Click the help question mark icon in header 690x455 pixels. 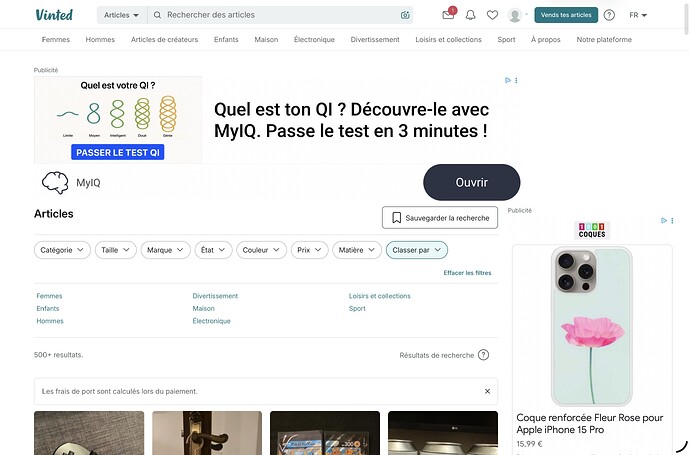(609, 15)
